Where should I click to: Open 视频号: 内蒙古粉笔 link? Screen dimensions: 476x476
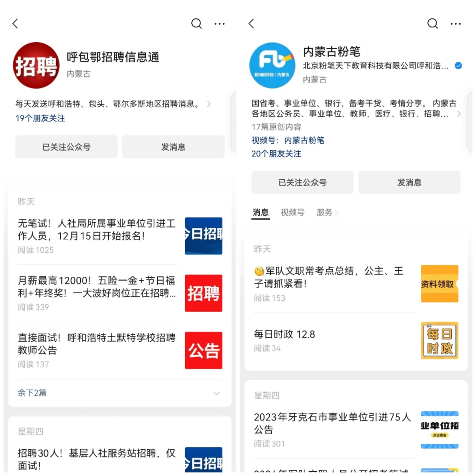pos(288,140)
